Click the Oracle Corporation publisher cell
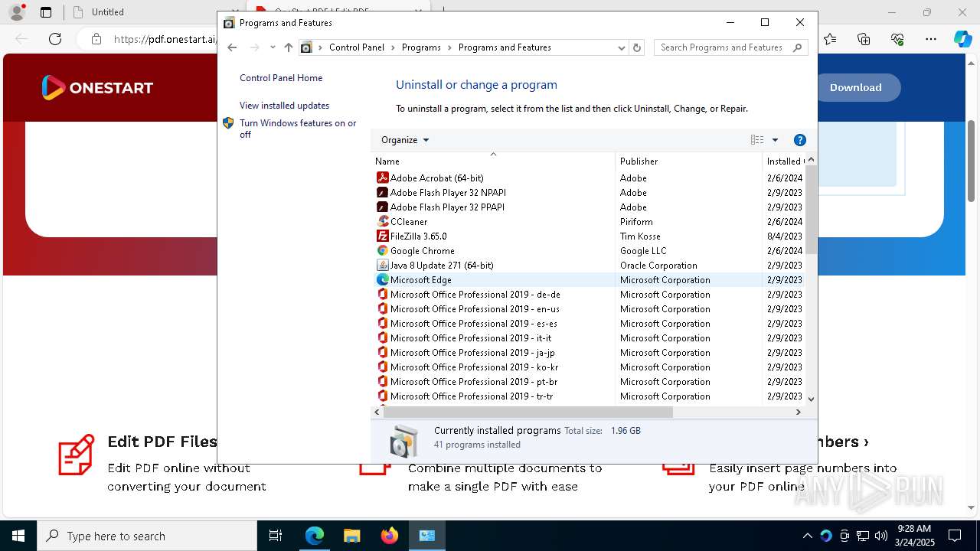 pyautogui.click(x=658, y=265)
